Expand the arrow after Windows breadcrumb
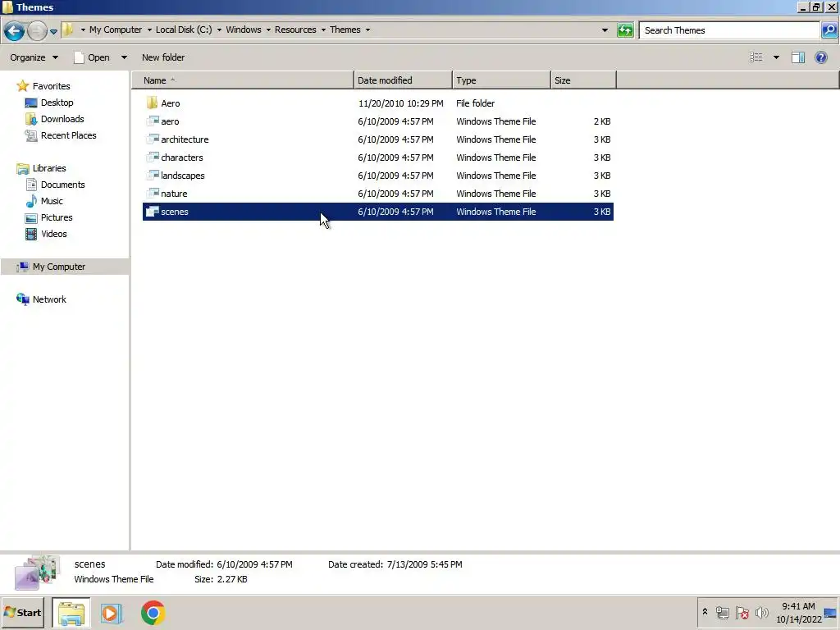The height and width of the screenshot is (630, 840). tap(268, 30)
